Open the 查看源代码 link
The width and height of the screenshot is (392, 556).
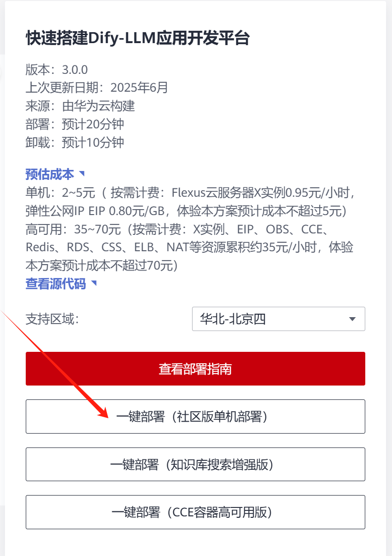(x=55, y=283)
